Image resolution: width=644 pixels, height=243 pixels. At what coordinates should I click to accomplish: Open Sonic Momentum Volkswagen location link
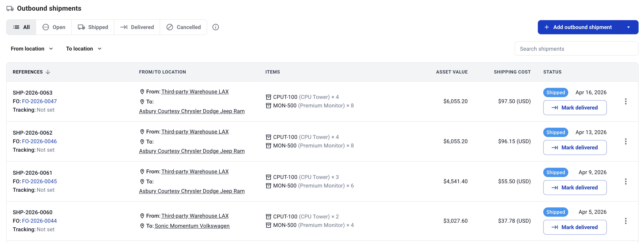point(192,226)
